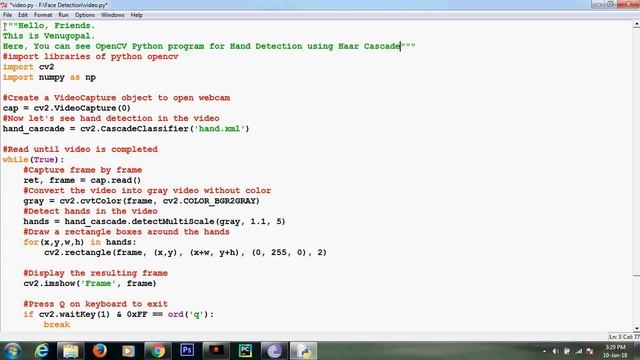Open the Help menu
Viewport: 640px width, 360px height.
tap(136, 15)
